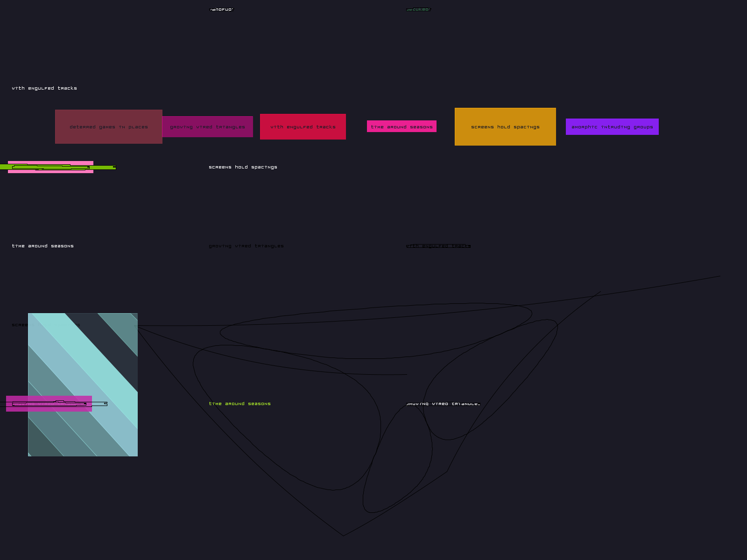Click the pink 'time around seasons' box

[402, 126]
